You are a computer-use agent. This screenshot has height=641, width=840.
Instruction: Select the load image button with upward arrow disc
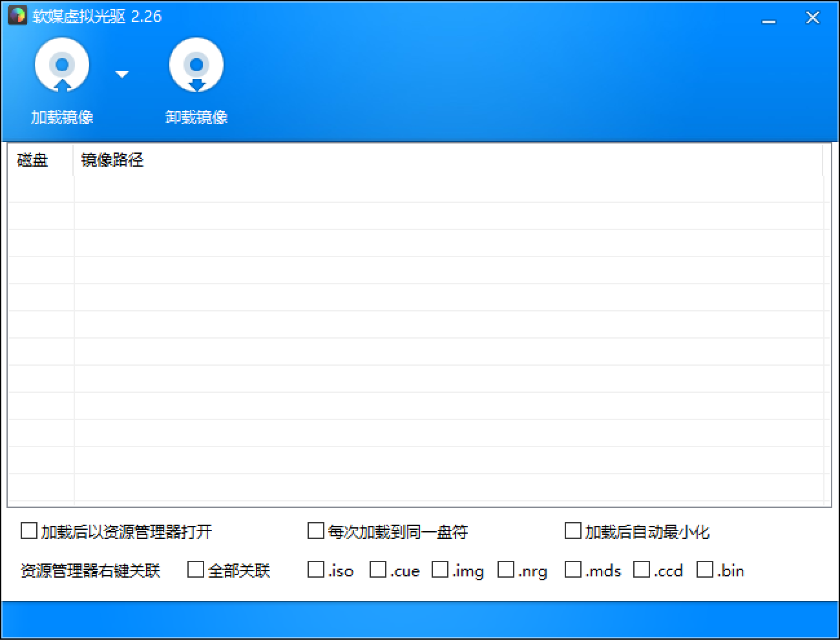click(62, 65)
